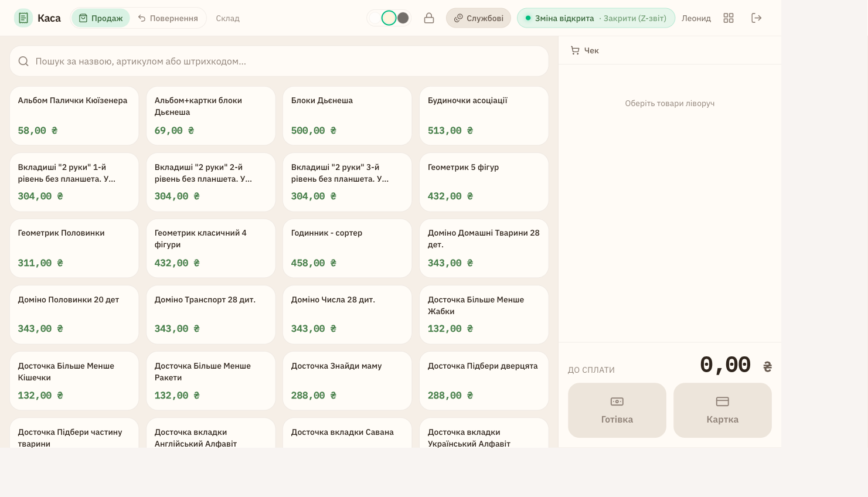Click the user name Леонид
Viewport: 868px width, 497px height.
[696, 18]
